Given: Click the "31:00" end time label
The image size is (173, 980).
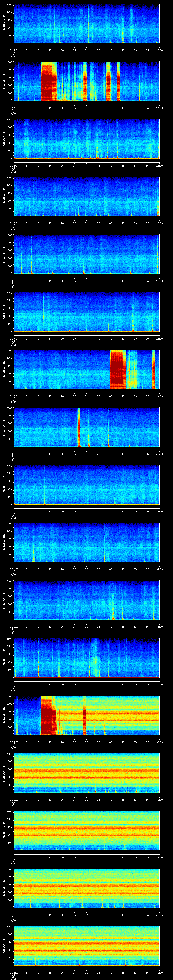Looking at the screenshot, I should click(x=159, y=511).
